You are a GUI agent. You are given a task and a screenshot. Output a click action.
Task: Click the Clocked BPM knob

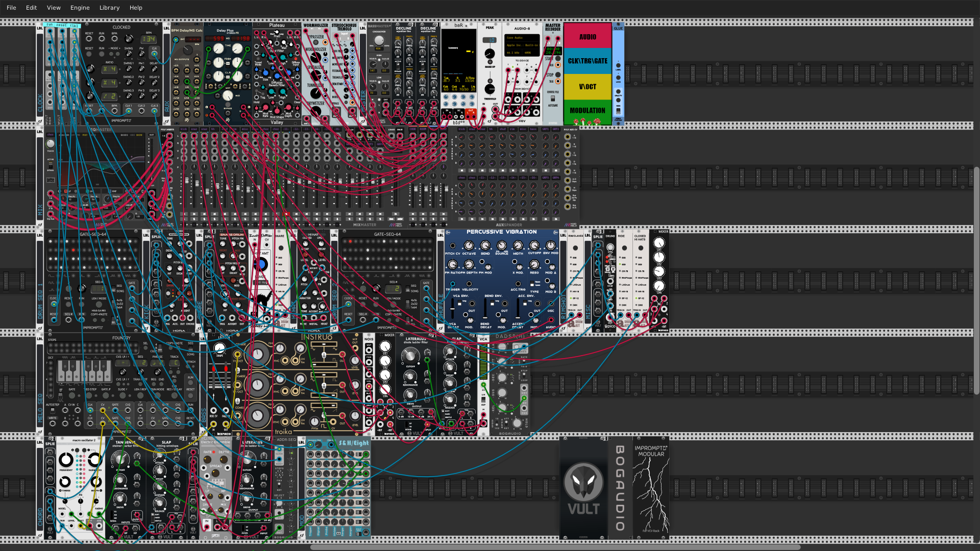coord(129,39)
